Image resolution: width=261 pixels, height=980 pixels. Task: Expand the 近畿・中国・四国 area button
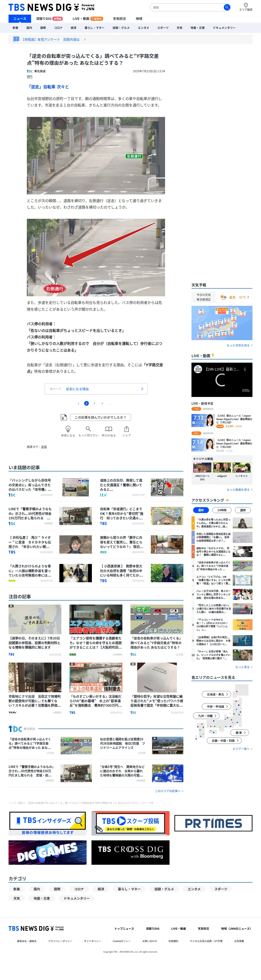224,741
